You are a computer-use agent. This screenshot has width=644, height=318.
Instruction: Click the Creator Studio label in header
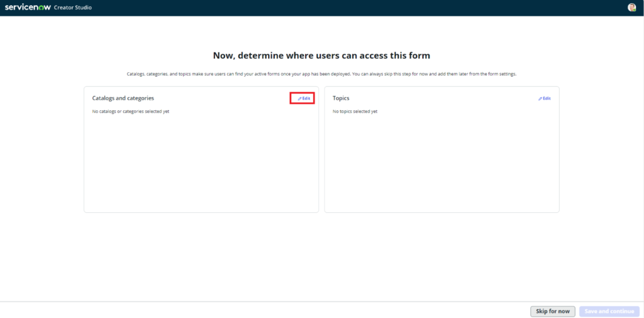point(73,8)
